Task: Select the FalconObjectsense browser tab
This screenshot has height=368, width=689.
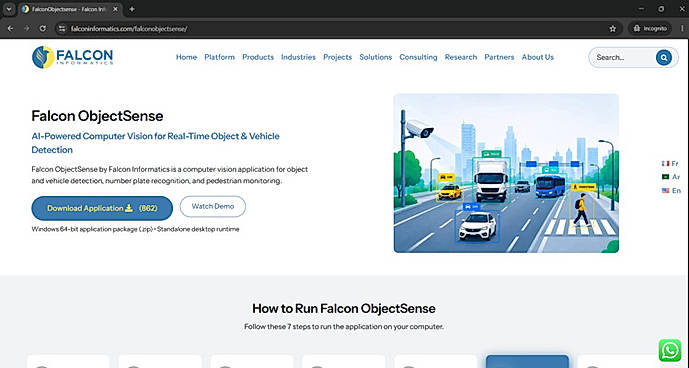Action: click(x=69, y=9)
